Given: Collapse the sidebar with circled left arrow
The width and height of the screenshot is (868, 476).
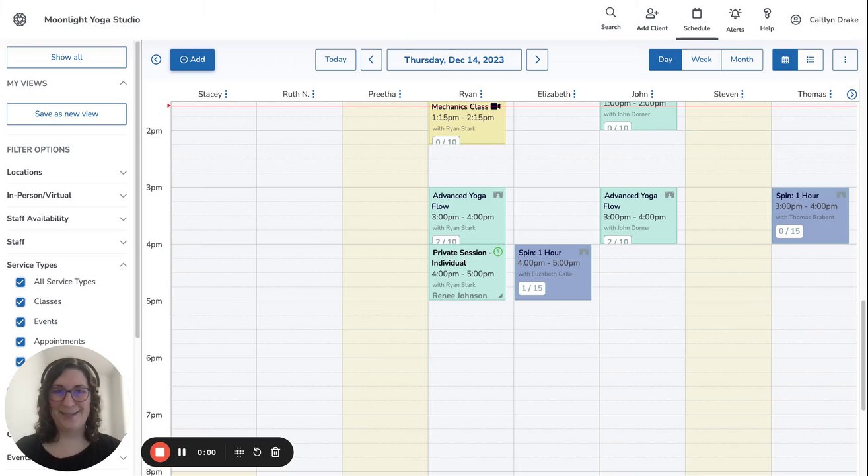Looking at the screenshot, I should [x=156, y=59].
